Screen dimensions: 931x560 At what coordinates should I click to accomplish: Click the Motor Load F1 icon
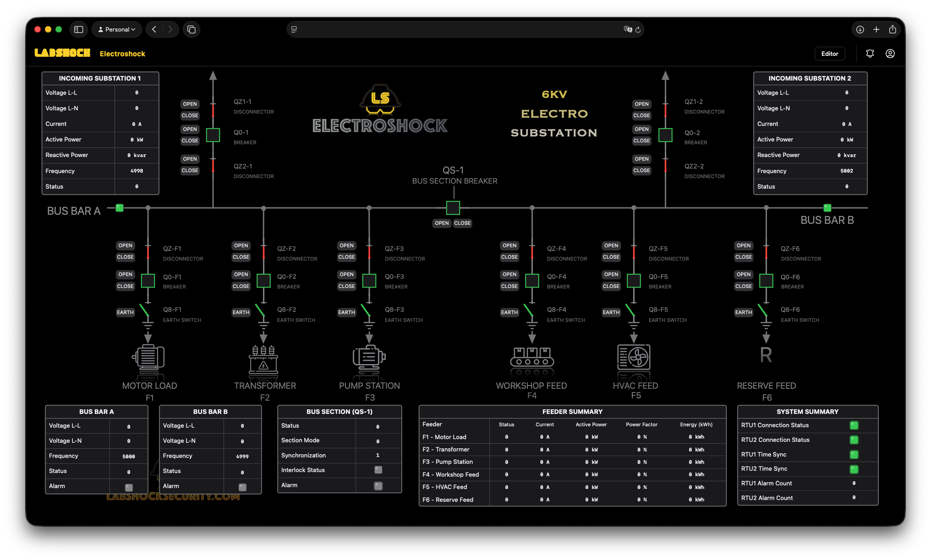point(148,357)
